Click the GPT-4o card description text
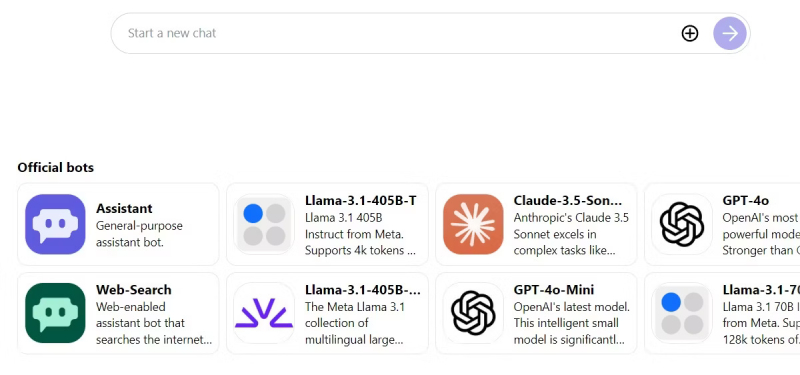Viewport: 800px width, 375px height. [x=761, y=234]
